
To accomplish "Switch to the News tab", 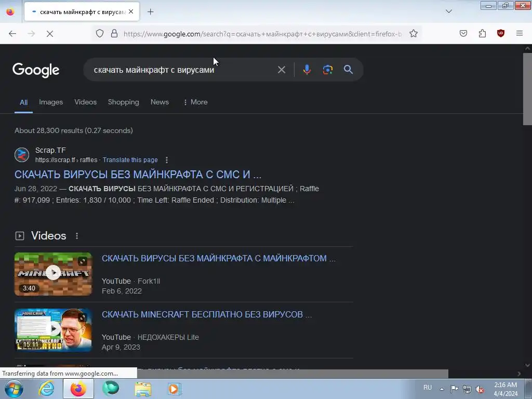I will [159, 102].
